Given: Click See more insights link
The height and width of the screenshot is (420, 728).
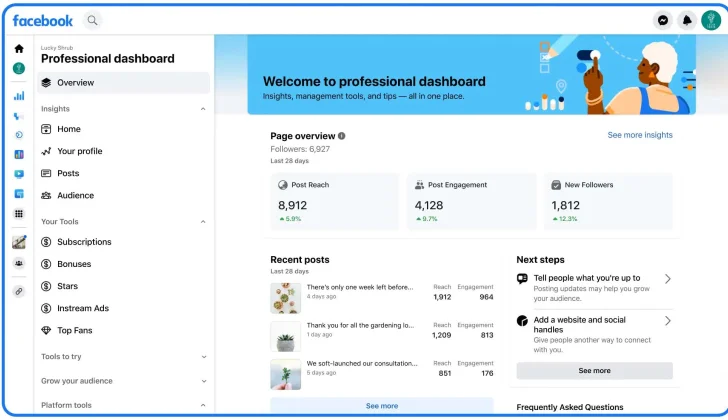Looking at the screenshot, I should pyautogui.click(x=640, y=135).
